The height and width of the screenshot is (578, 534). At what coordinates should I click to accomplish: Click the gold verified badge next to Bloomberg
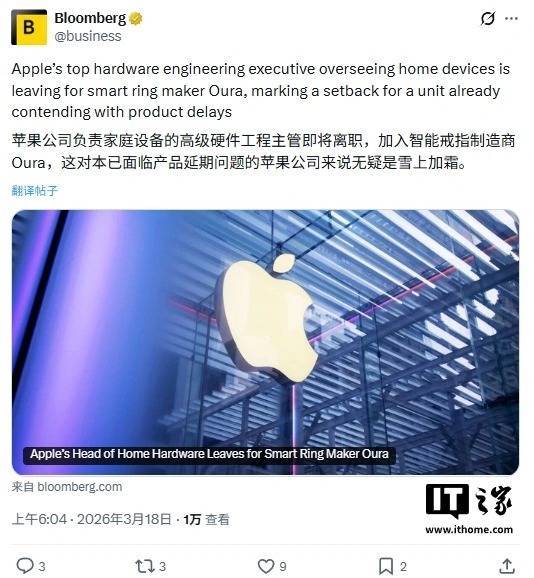click(136, 18)
